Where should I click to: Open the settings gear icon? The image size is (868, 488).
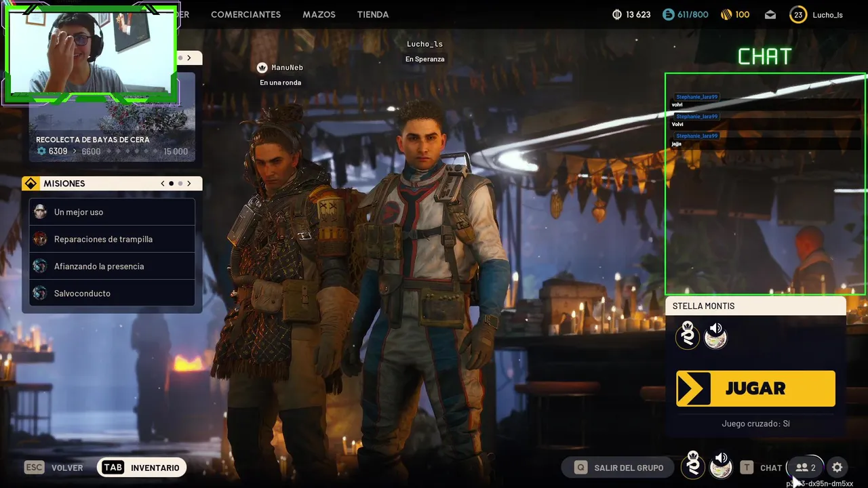pos(837,468)
